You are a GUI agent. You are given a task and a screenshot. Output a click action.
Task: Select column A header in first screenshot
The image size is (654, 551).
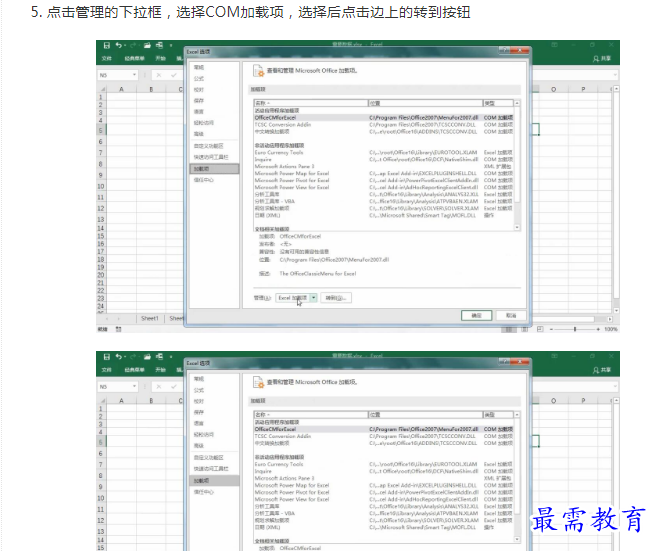[121, 89]
